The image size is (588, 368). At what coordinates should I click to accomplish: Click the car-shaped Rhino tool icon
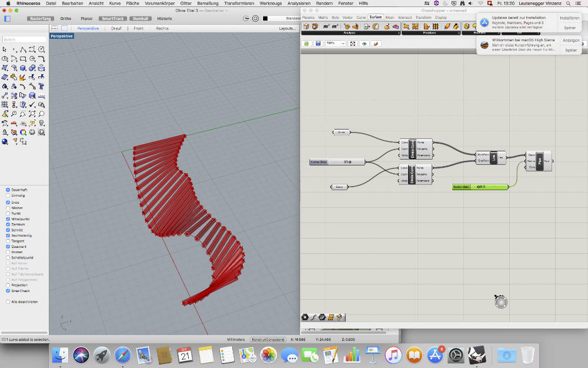[x=14, y=123]
